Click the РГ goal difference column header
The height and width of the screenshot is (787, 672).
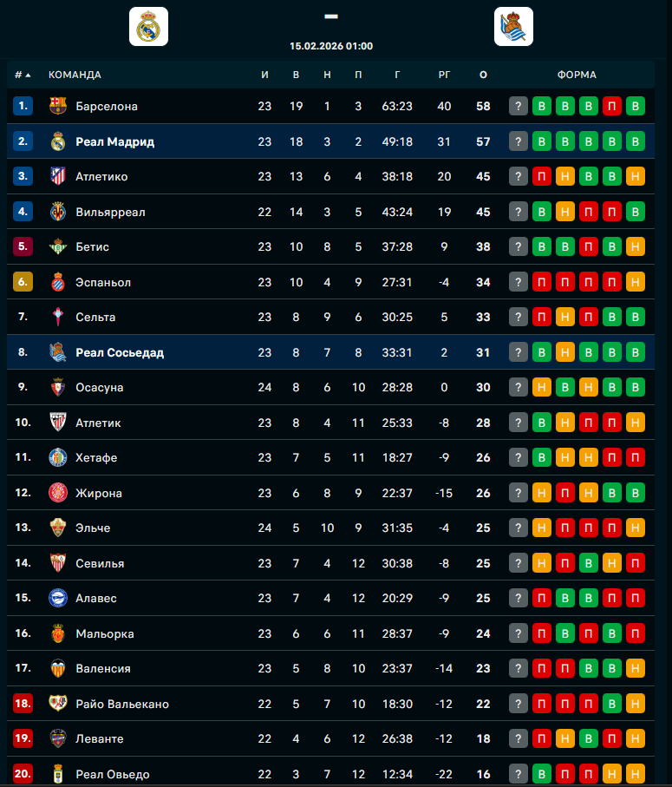point(444,75)
